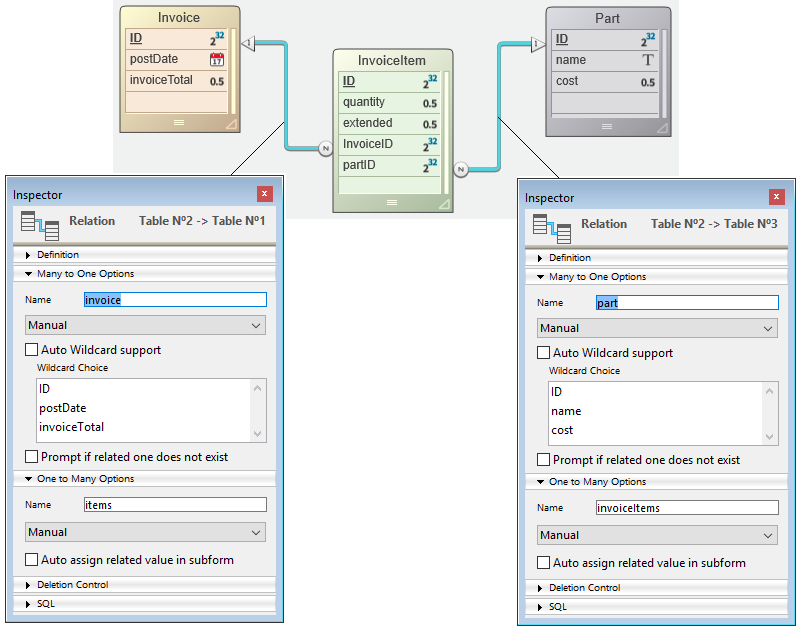Check Prompt if related one does not exist, right Inspector
Screen dimensions: 802x628
(x=544, y=460)
